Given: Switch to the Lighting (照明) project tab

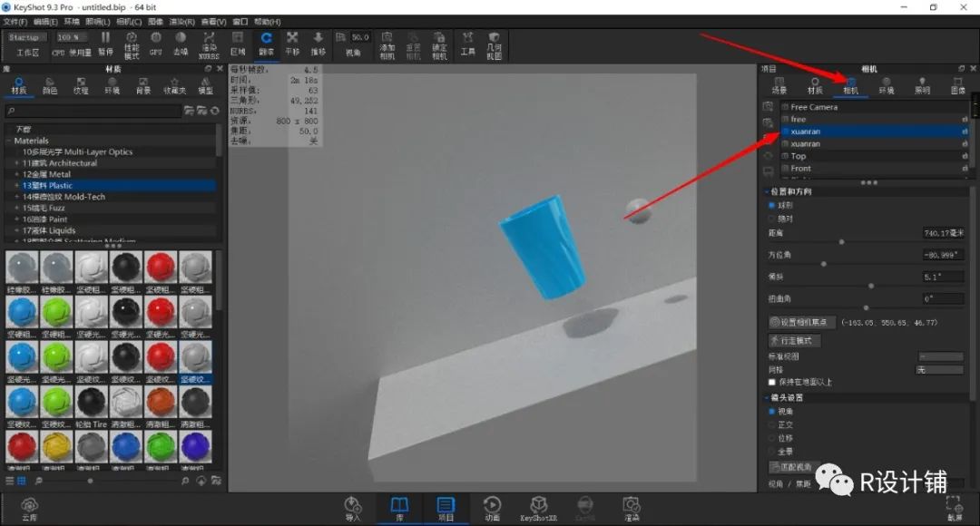Looking at the screenshot, I should [x=922, y=85].
